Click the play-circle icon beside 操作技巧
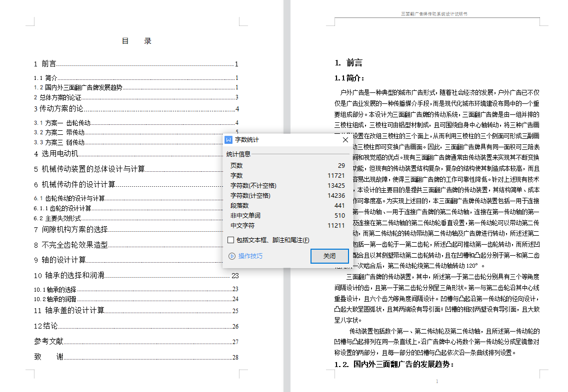Image resolution: width=568 pixels, height=392 pixels. coord(231,256)
